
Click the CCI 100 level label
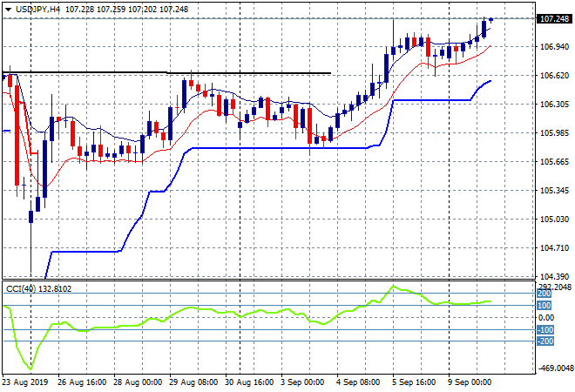[x=545, y=306]
